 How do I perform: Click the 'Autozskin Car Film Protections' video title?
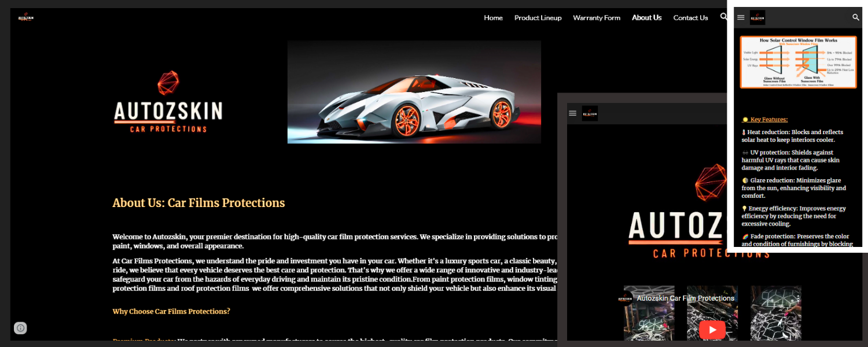point(686,298)
